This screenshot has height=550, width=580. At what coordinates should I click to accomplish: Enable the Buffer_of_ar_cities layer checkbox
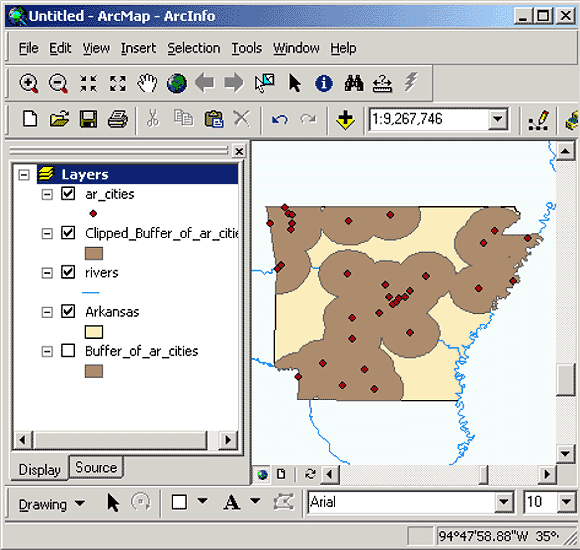tap(68, 351)
